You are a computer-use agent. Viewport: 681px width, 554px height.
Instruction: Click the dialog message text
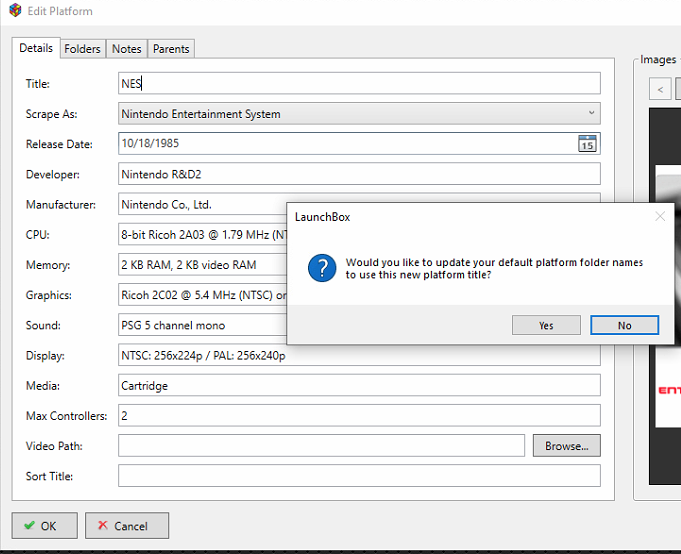494,268
